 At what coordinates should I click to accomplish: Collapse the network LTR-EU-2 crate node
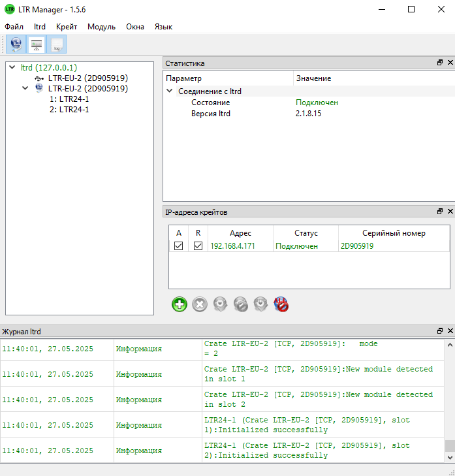click(x=25, y=88)
